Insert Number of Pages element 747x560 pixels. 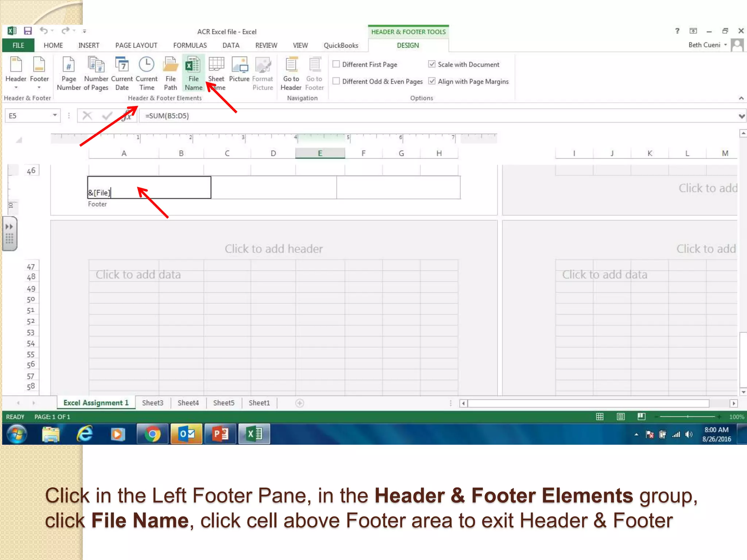96,73
